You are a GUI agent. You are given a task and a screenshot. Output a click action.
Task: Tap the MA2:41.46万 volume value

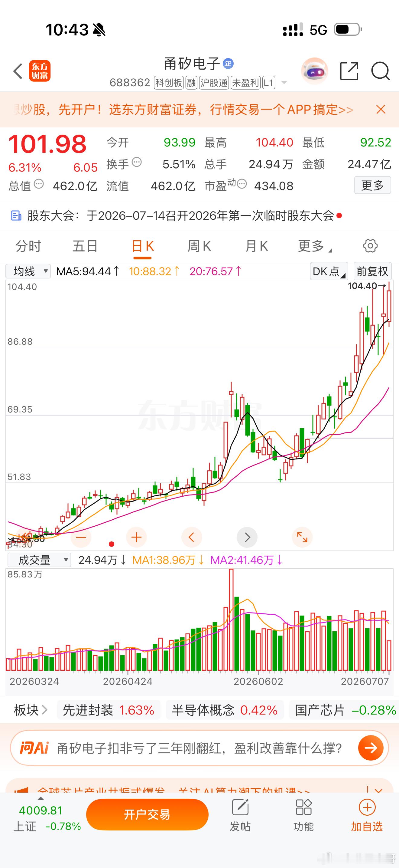(x=247, y=560)
